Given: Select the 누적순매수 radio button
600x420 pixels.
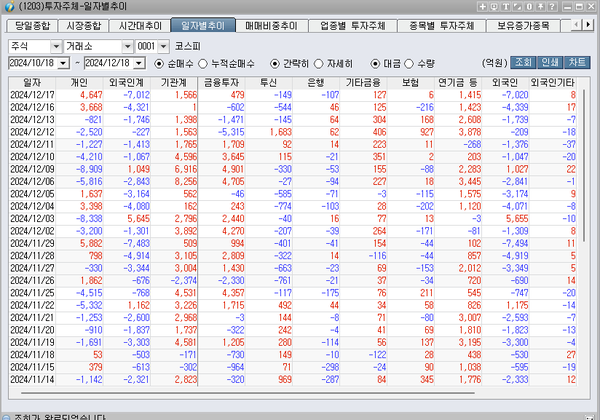Looking at the screenshot, I should (x=203, y=64).
